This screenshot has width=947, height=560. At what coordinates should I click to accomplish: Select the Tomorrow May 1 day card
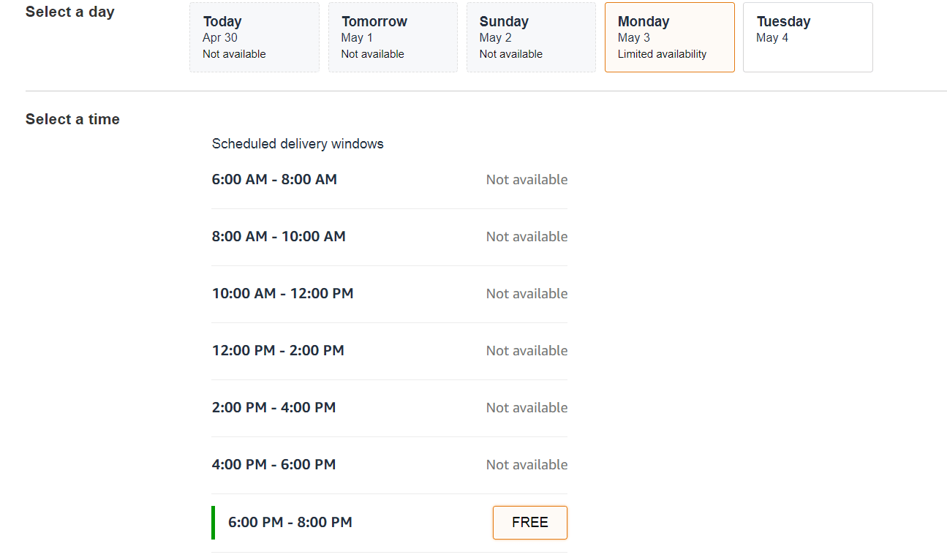[393, 37]
